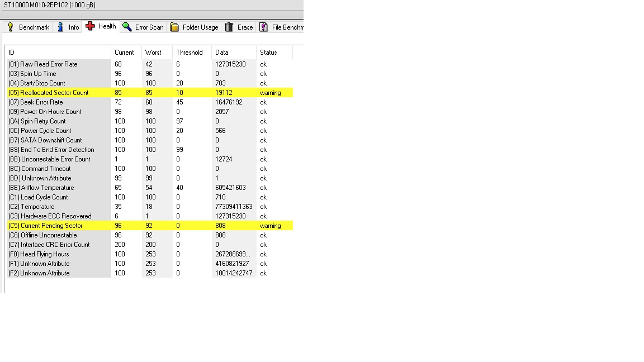
Task: Select the (C2) Temperature row
Action: point(150,207)
